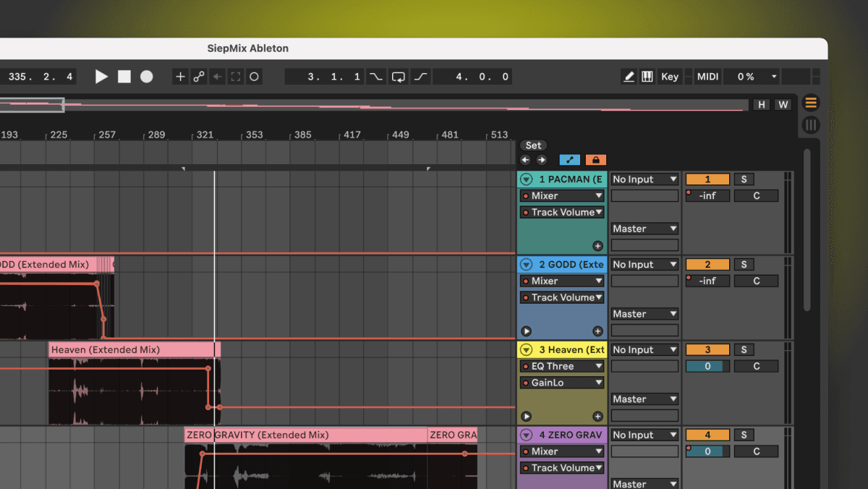This screenshot has height=489, width=868.
Task: Open ZERO GRAV Track Volume dropdown
Action: point(562,468)
